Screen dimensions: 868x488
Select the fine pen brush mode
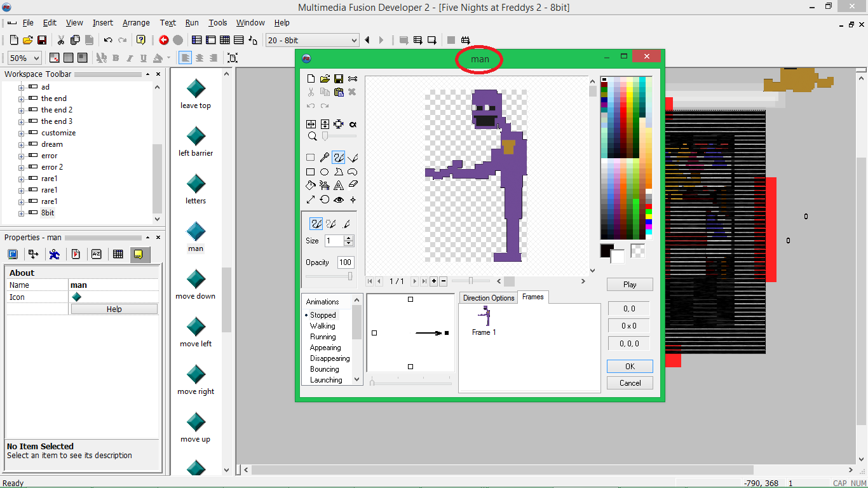(346, 224)
